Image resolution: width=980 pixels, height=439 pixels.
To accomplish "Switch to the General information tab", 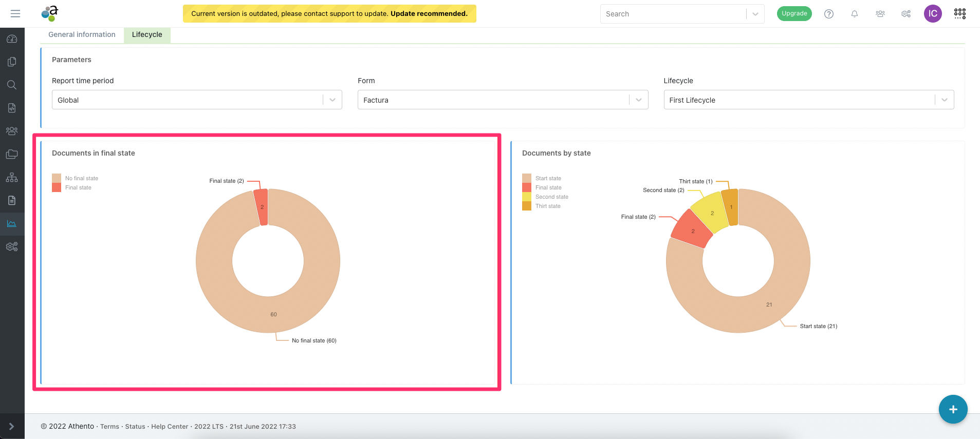I will click(x=82, y=34).
